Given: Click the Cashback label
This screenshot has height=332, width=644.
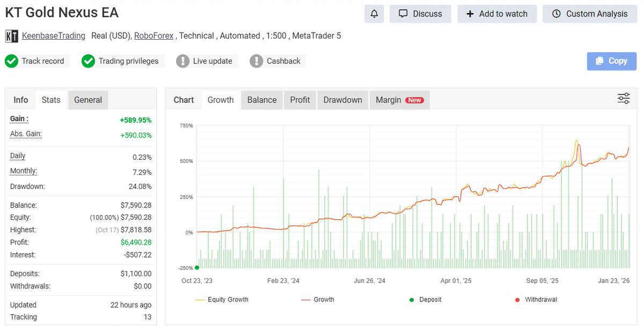Looking at the screenshot, I should [x=283, y=61].
